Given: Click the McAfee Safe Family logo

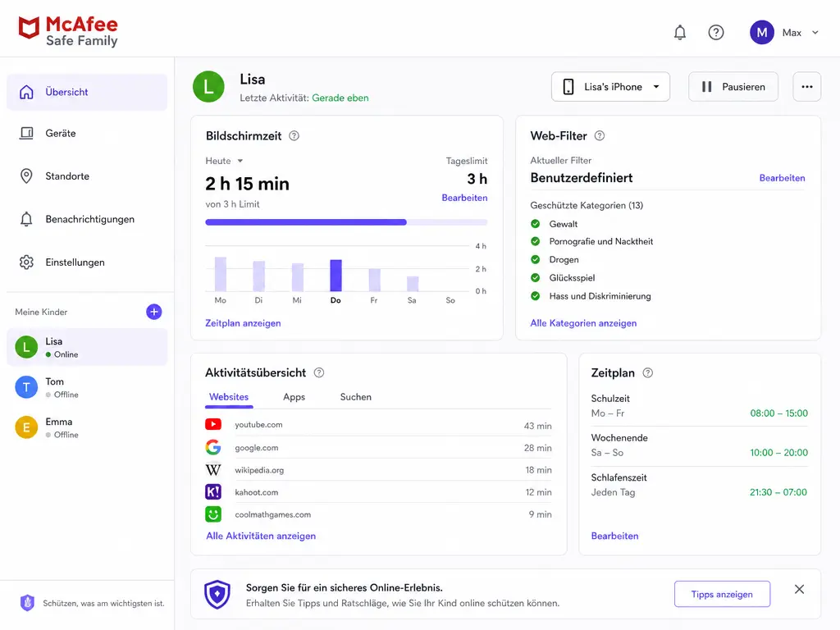Looking at the screenshot, I should point(69,32).
